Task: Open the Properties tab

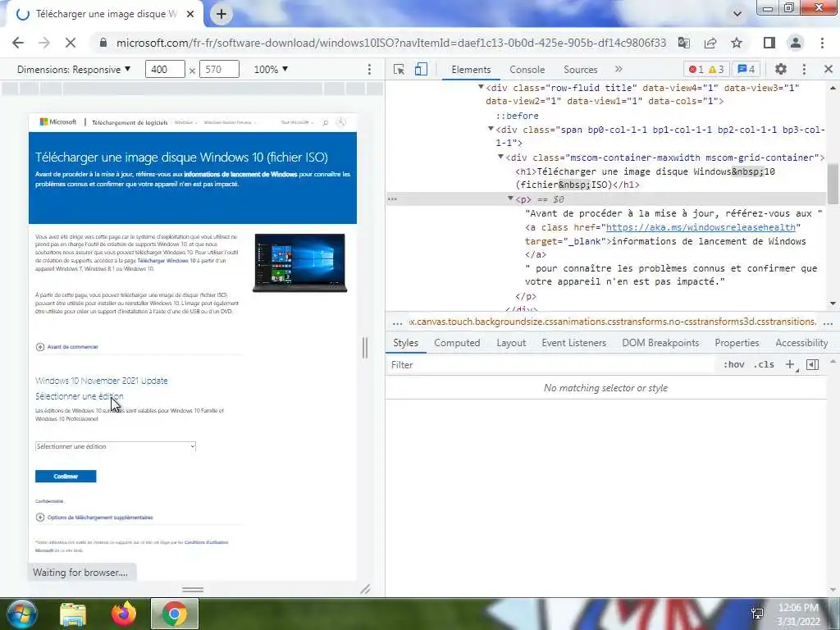Action: coord(737,343)
